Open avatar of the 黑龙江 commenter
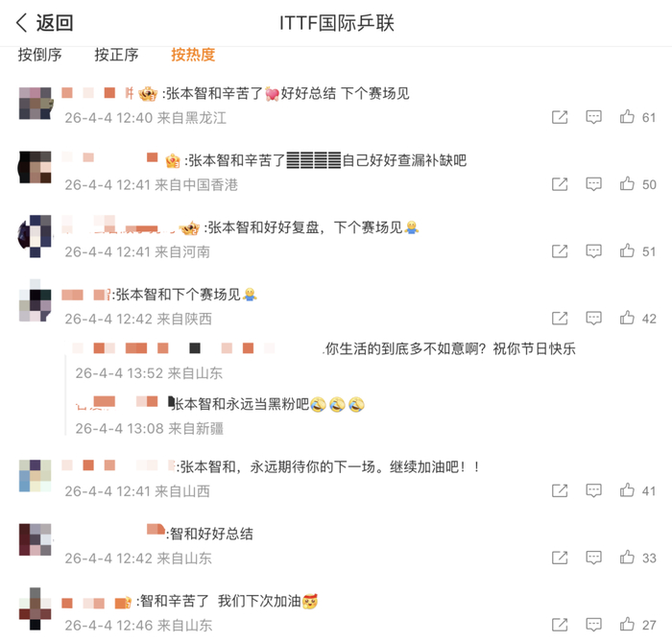 click(x=36, y=104)
